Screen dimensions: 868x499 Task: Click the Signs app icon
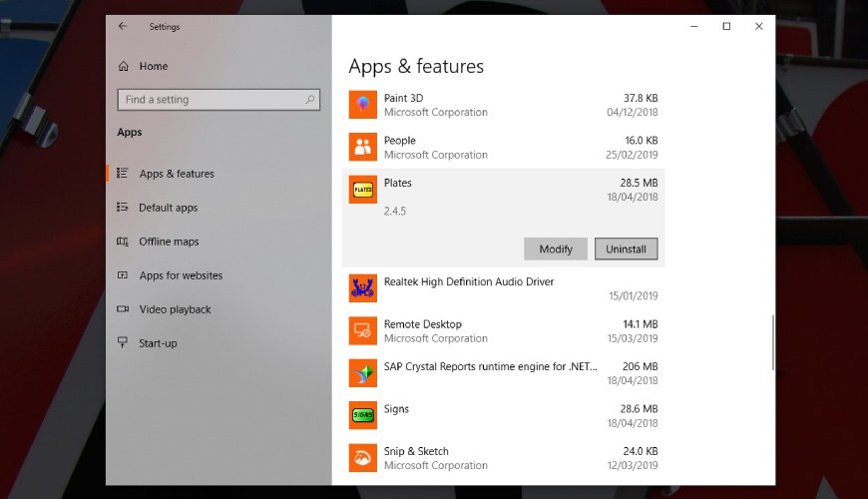pos(362,415)
